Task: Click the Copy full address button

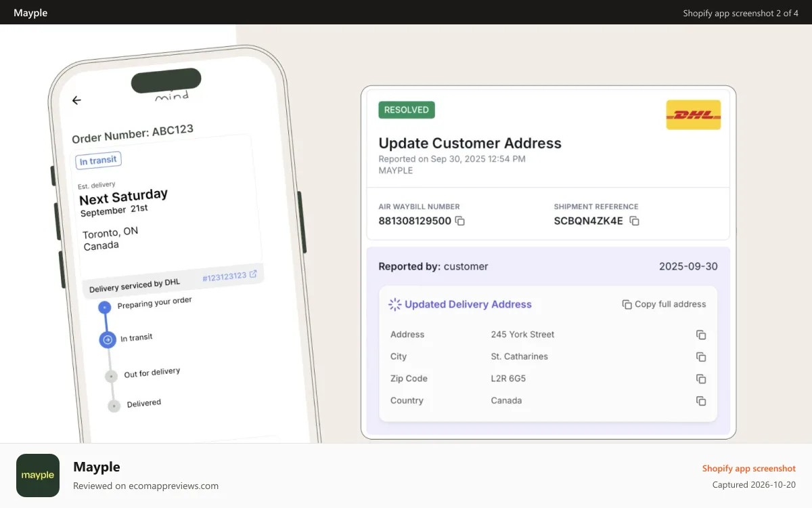Action: click(x=664, y=304)
